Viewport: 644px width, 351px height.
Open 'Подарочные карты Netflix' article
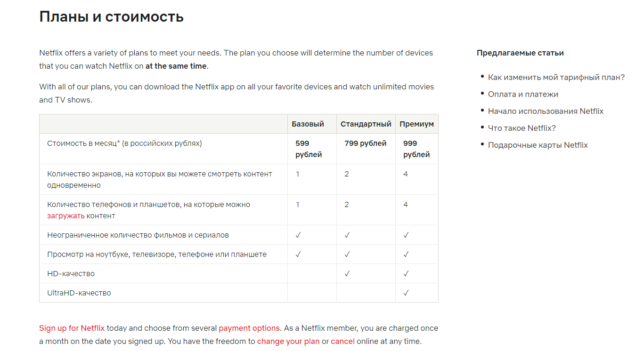[538, 145]
